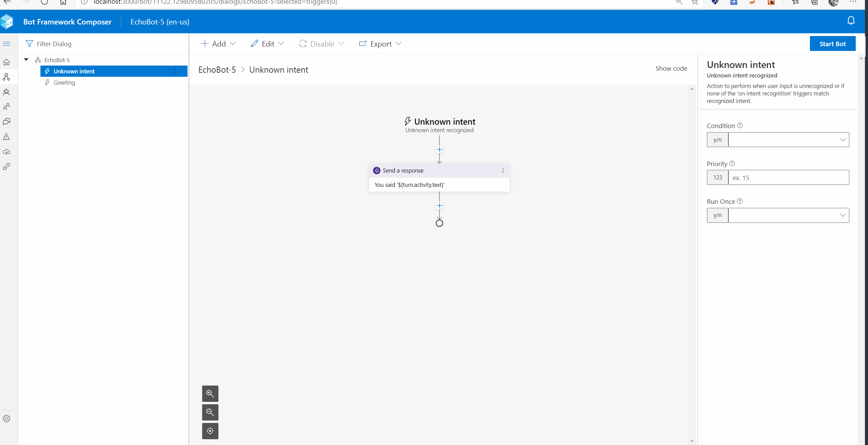Switch the Run Once y/n type selector
868x445 pixels.
click(717, 215)
